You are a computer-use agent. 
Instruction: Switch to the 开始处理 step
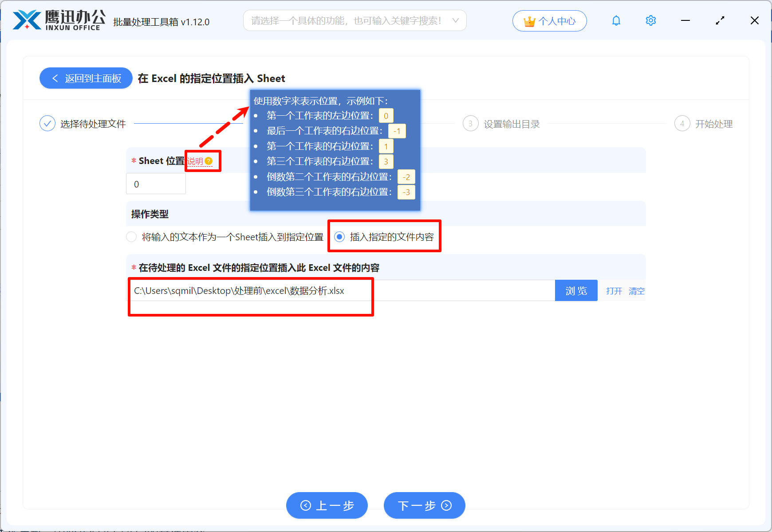click(x=704, y=124)
